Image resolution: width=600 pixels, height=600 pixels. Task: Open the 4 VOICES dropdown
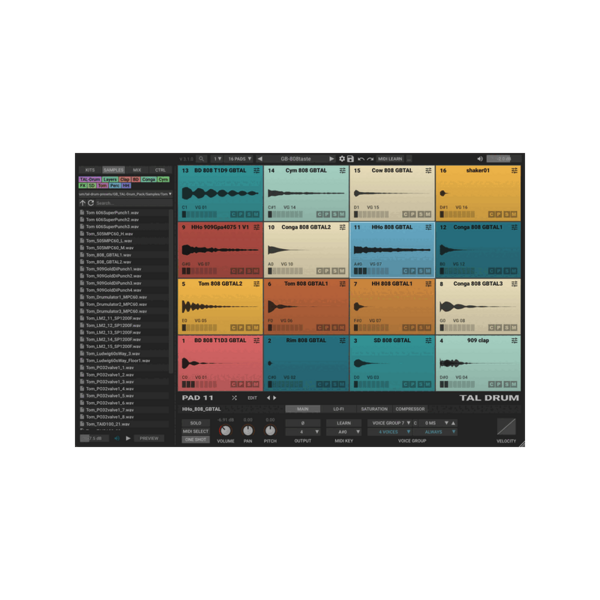[x=390, y=432]
